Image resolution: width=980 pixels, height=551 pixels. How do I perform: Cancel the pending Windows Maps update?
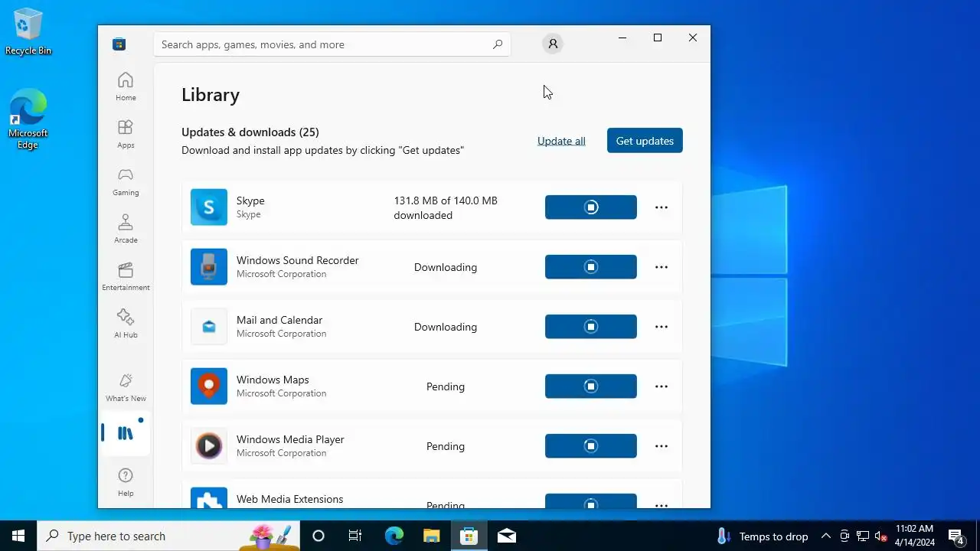click(x=591, y=386)
